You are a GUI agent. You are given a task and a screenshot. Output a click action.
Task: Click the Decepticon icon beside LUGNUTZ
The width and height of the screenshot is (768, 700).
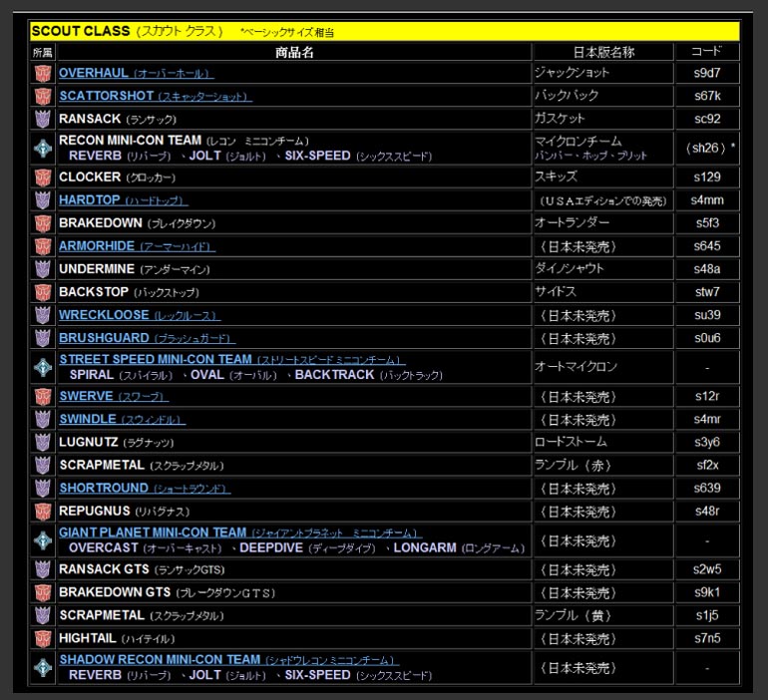43,442
